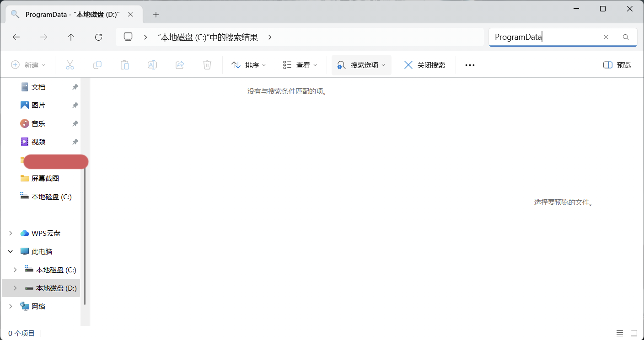Click the pin icon beside 音乐

pos(75,123)
